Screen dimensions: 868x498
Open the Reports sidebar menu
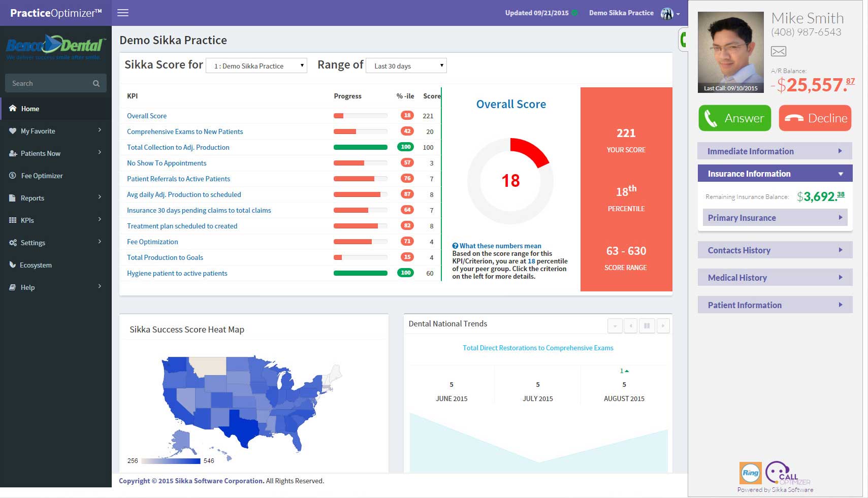[33, 198]
